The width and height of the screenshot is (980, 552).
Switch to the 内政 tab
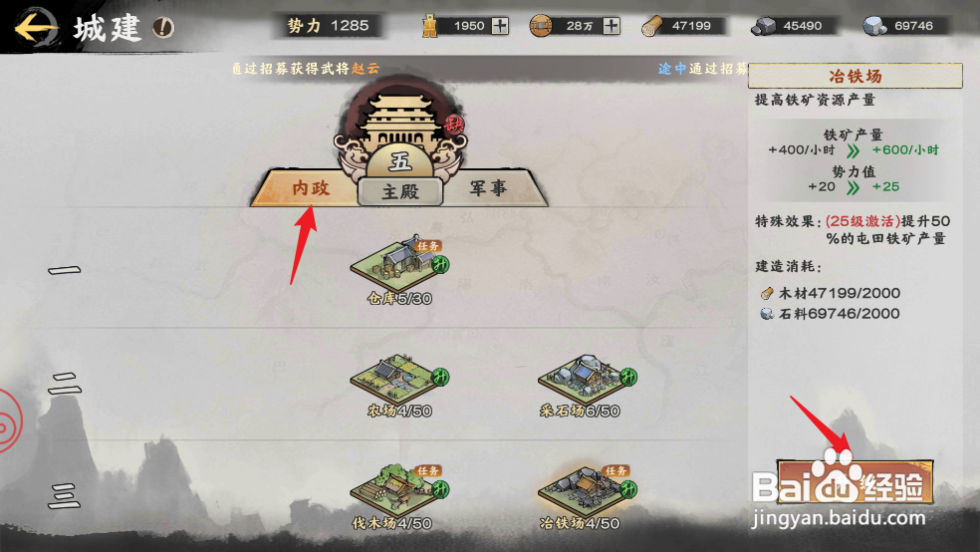(x=311, y=188)
